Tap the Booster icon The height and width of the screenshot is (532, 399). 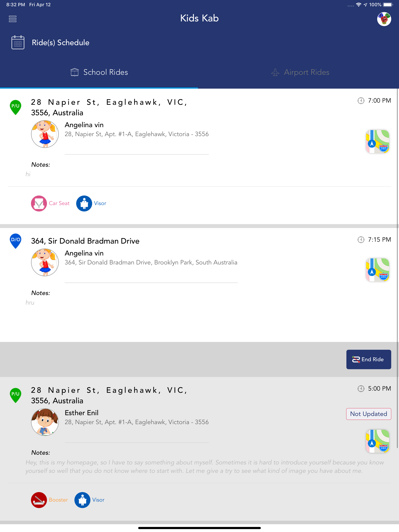coord(39,500)
